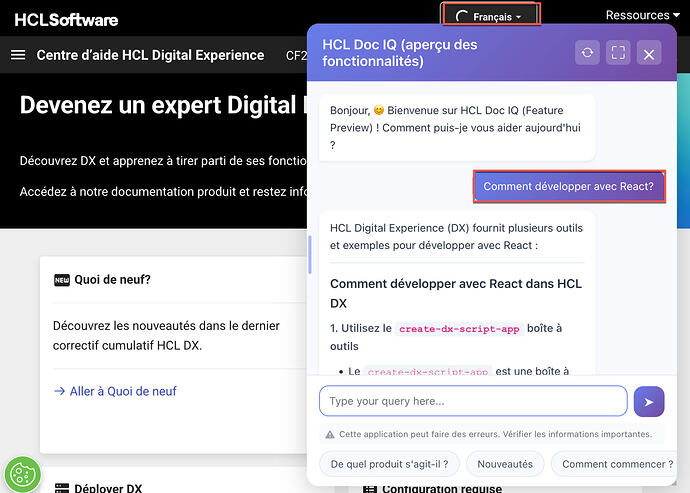Screen dimensions: 690x493
Task: Click the HCLSoftware logo
Action: [66, 20]
